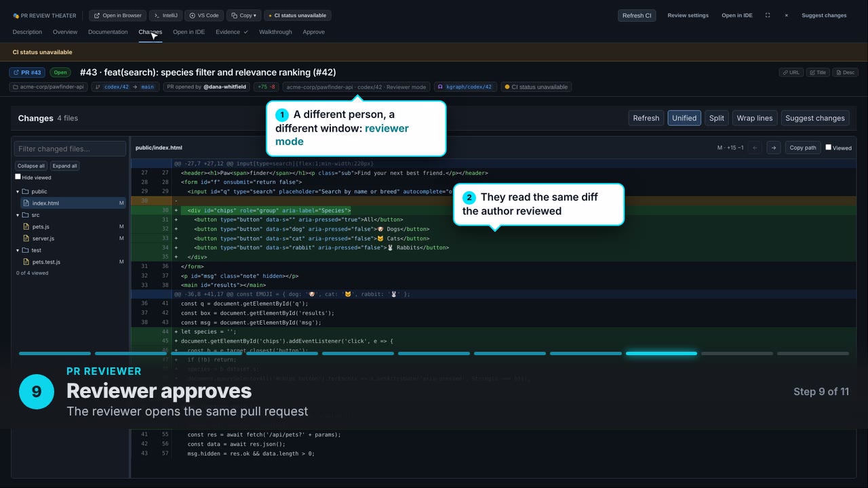This screenshot has height=488, width=868.
Task: Click the acme-corp/pawfinder-api repo chip
Action: pyautogui.click(x=49, y=87)
